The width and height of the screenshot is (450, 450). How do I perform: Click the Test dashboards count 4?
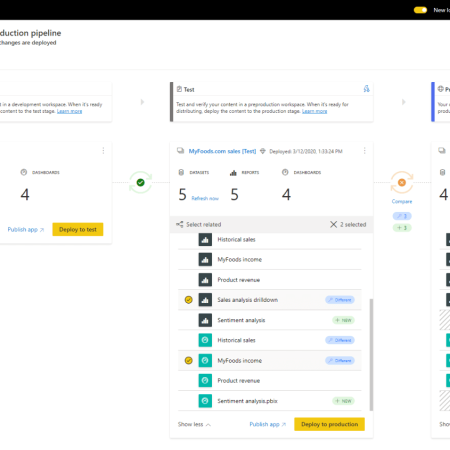tap(286, 194)
